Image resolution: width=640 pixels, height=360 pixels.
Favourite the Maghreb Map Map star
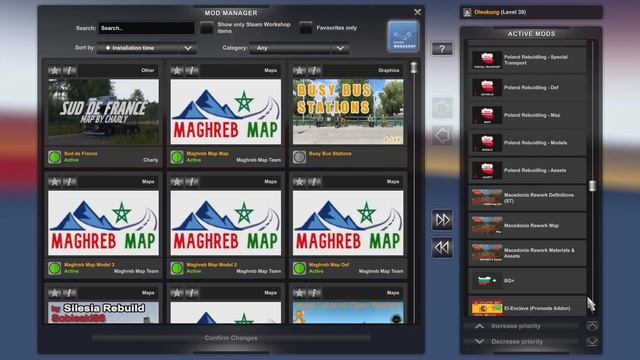click(177, 70)
